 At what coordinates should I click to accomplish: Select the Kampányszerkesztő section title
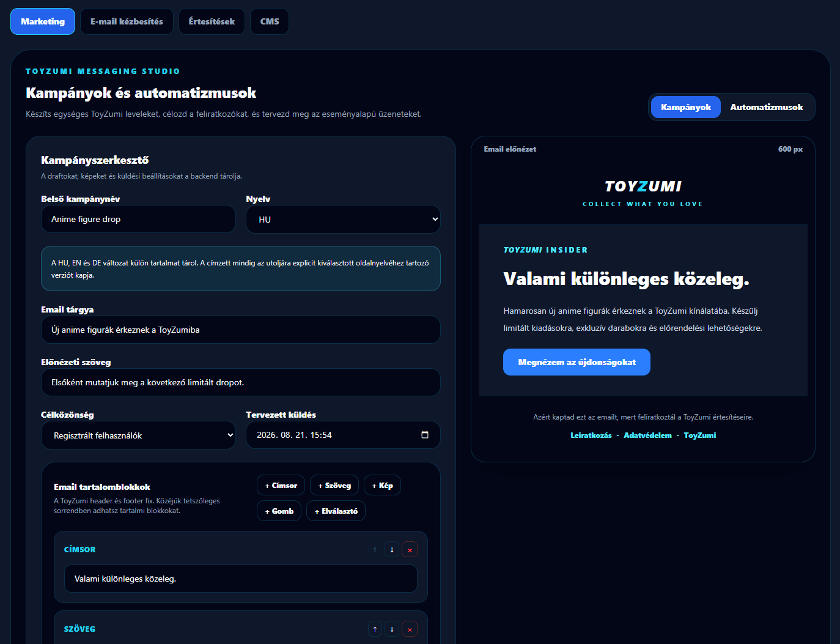coord(95,160)
